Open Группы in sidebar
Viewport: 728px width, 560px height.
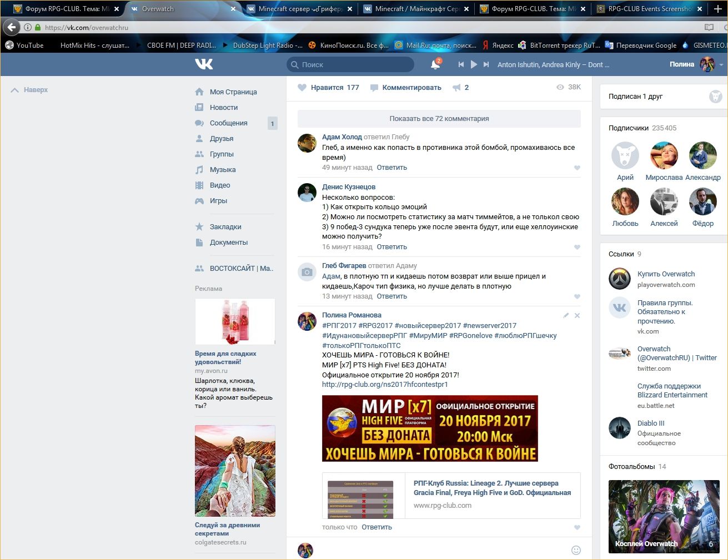click(x=222, y=154)
